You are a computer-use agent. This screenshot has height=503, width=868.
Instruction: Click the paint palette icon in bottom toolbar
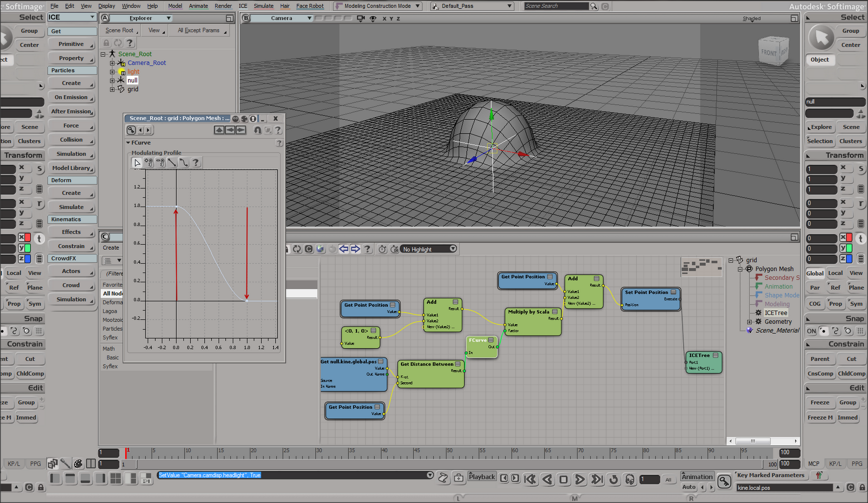click(x=78, y=463)
